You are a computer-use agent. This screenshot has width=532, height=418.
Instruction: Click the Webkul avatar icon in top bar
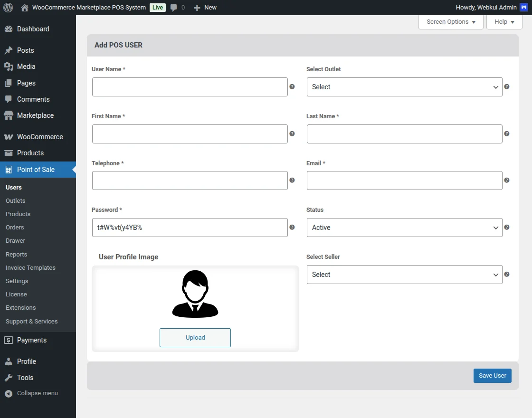[523, 8]
